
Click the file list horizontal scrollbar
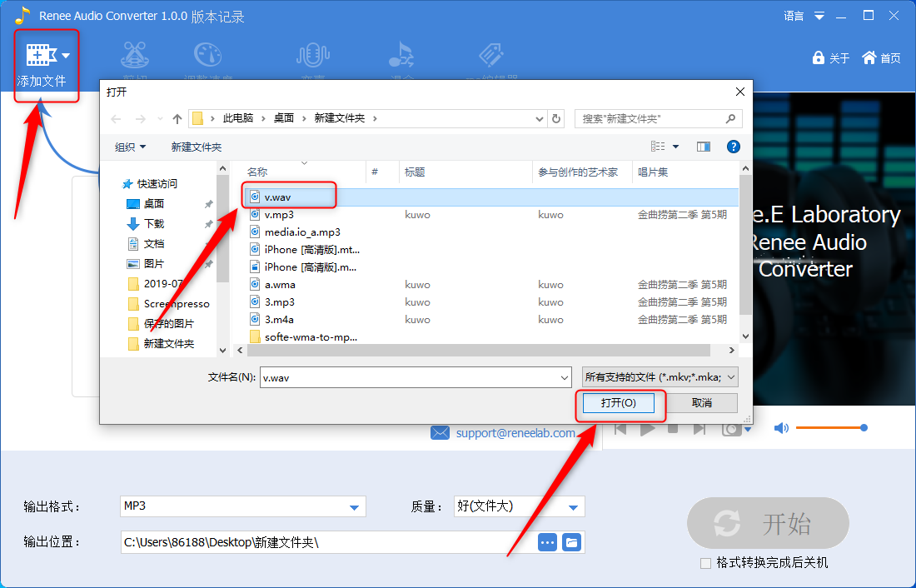coord(479,350)
